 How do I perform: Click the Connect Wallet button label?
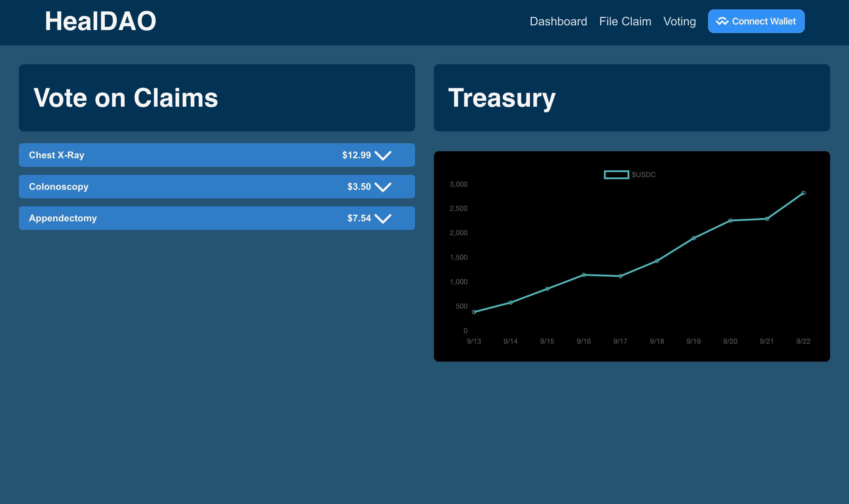pyautogui.click(x=764, y=22)
